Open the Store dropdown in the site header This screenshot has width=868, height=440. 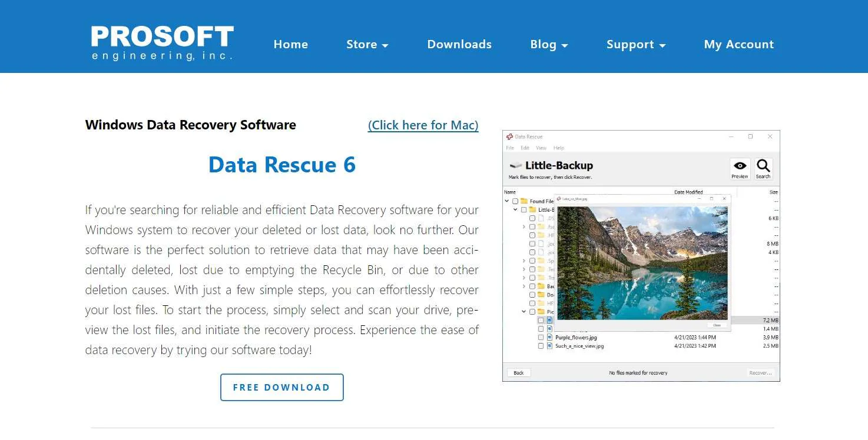367,45
